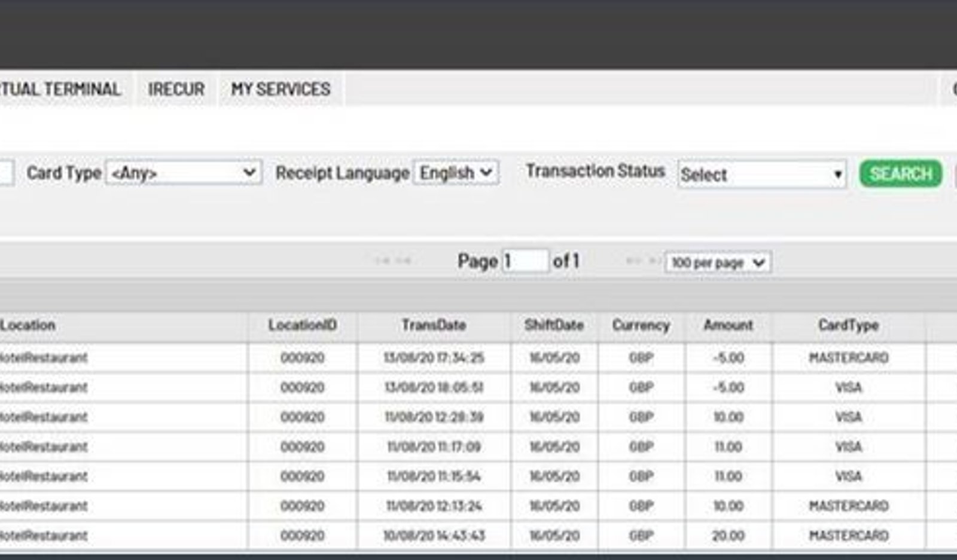Select transaction dated 11/08/20 11:15:54
The height and width of the screenshot is (560, 957).
click(434, 476)
